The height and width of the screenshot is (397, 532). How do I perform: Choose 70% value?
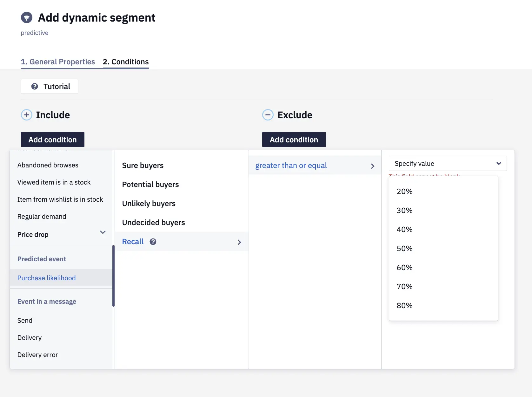405,287
